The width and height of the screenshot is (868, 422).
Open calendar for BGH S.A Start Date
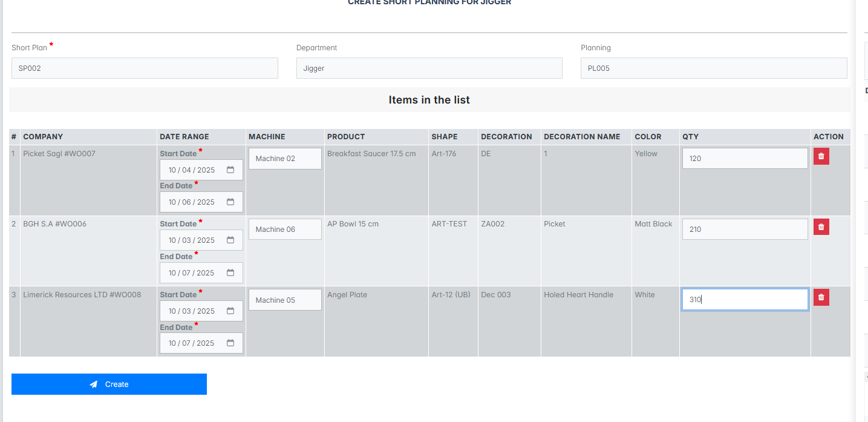[230, 240]
